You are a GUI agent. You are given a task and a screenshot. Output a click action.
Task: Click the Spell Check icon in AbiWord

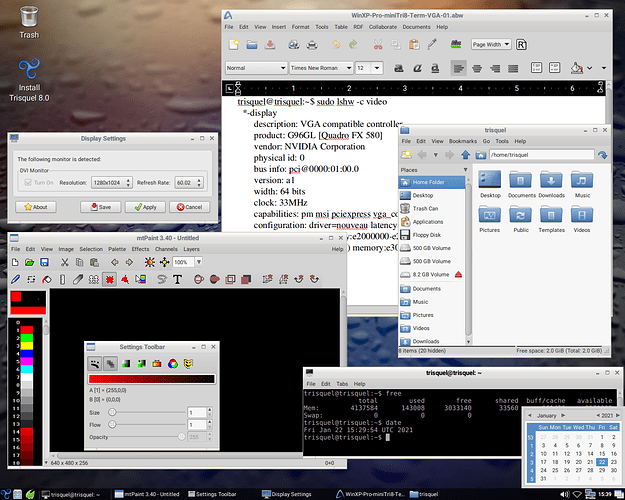pos(456,44)
